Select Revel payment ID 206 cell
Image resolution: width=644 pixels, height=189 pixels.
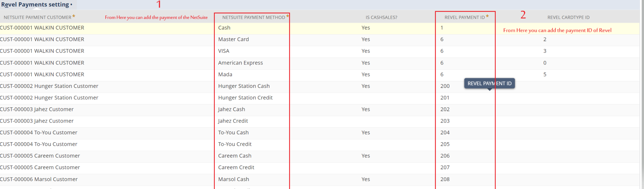(x=445, y=156)
